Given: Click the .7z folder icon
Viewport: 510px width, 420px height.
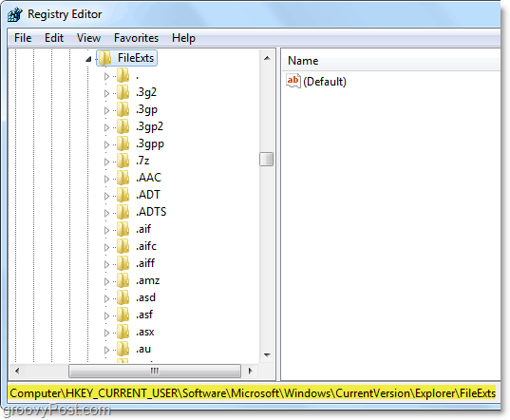Looking at the screenshot, I should pos(123,161).
